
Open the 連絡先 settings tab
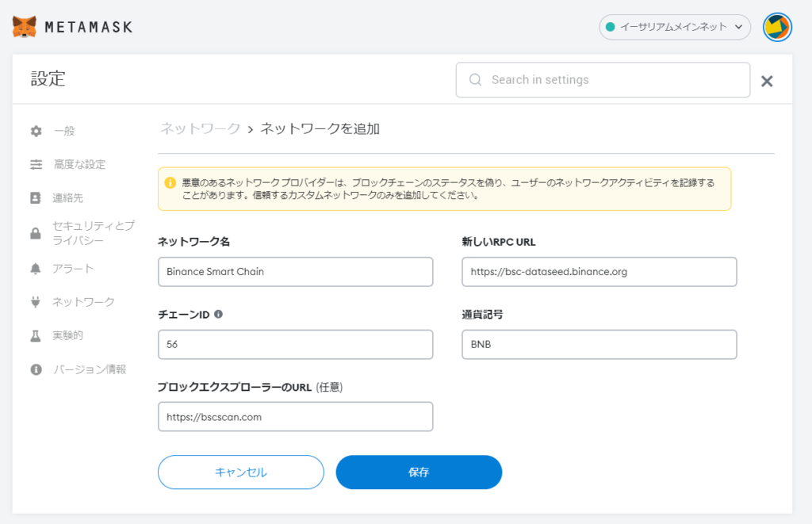click(x=68, y=198)
